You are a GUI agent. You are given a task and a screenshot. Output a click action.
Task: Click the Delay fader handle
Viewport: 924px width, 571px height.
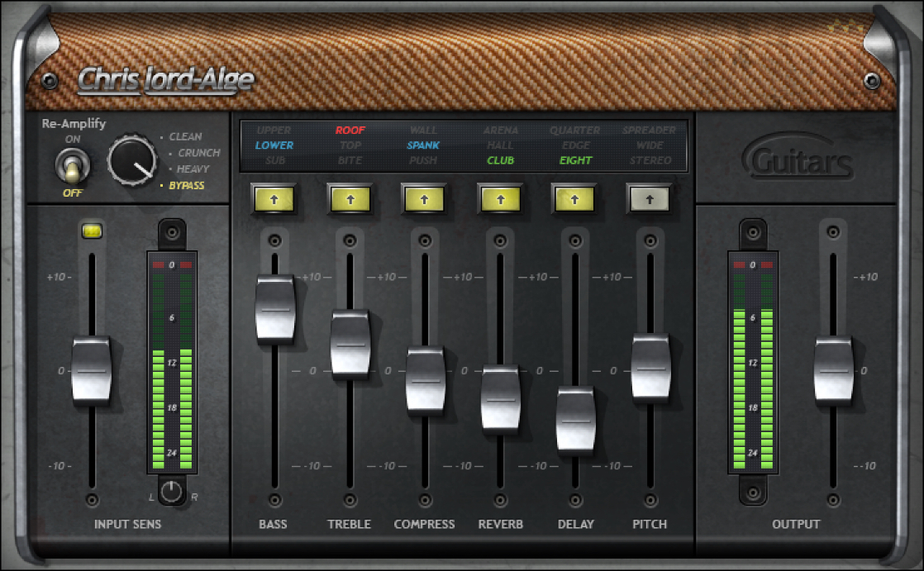(575, 421)
